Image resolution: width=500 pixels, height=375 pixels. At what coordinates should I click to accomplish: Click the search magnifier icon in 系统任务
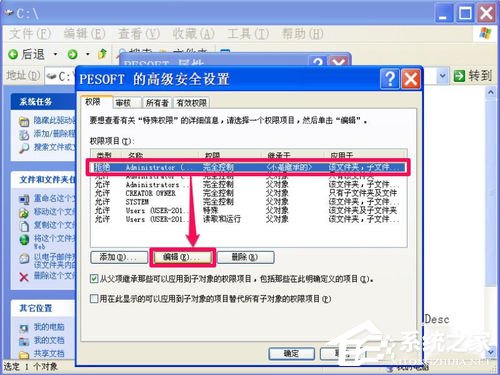[x=24, y=148]
